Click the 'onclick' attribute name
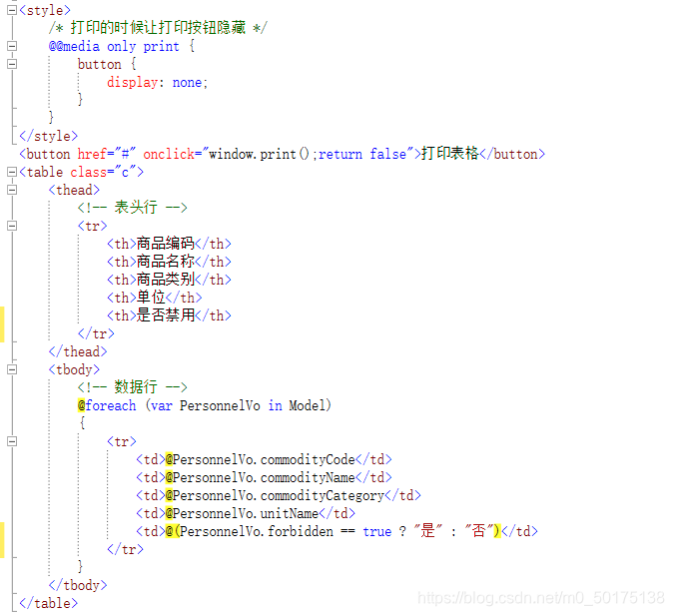Screen dimensions: 674x616 coord(169,154)
